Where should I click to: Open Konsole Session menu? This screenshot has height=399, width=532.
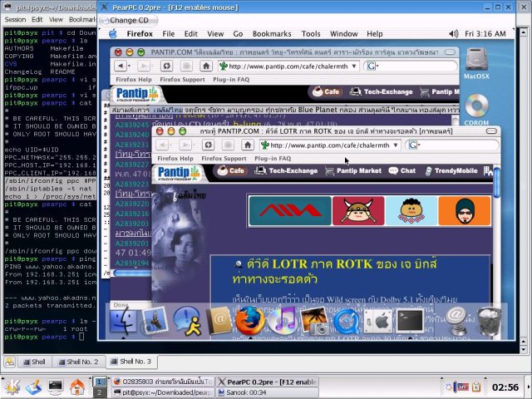pyautogui.click(x=15, y=19)
